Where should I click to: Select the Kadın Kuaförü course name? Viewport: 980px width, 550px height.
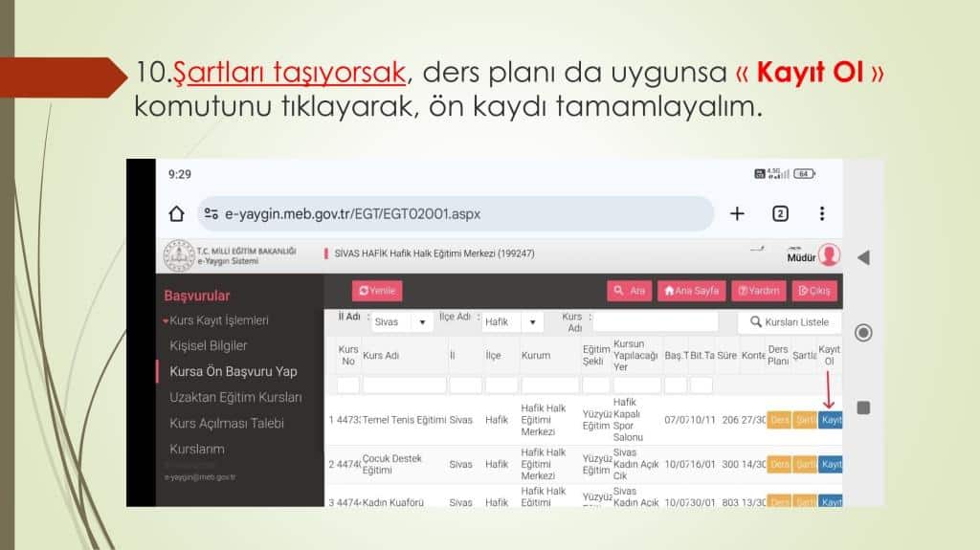tap(393, 502)
